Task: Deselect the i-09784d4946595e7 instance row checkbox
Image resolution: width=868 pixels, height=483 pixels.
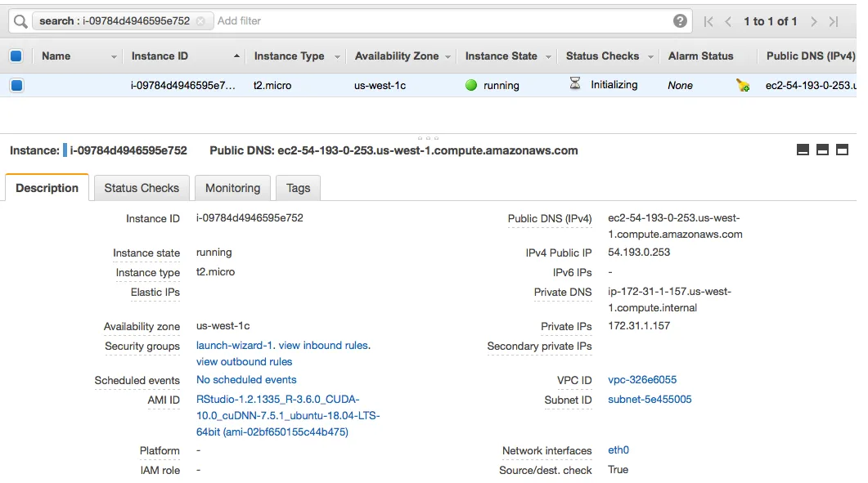Action: (x=16, y=85)
